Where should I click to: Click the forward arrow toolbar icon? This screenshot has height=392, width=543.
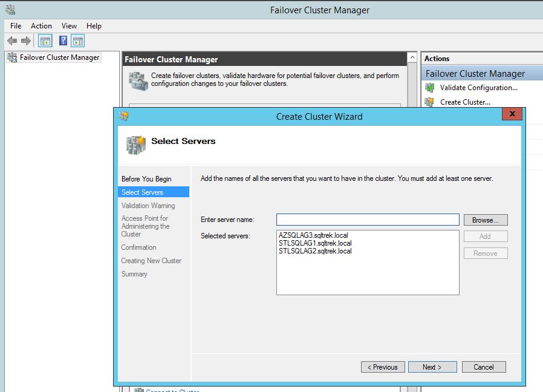pyautogui.click(x=25, y=41)
